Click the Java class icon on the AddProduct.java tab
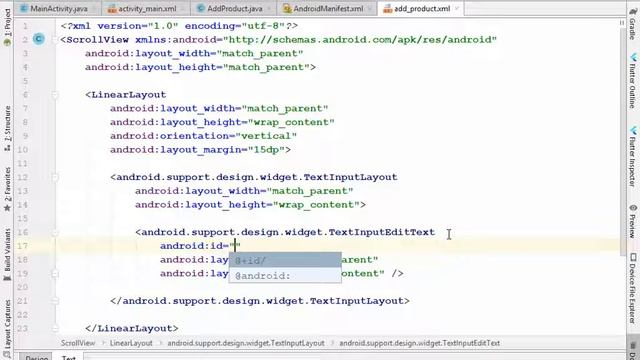Viewport: 640px width, 360px height. [200, 8]
